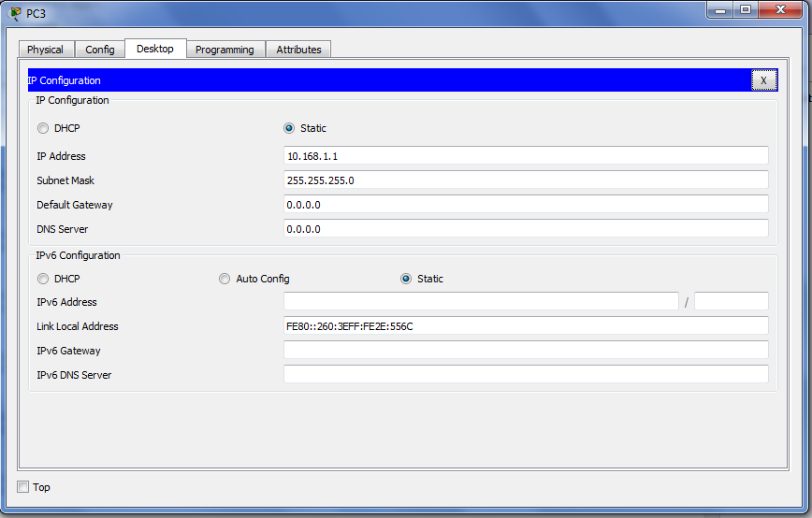The width and height of the screenshot is (812, 518).
Task: Click the DNS Server field
Action: tap(526, 229)
